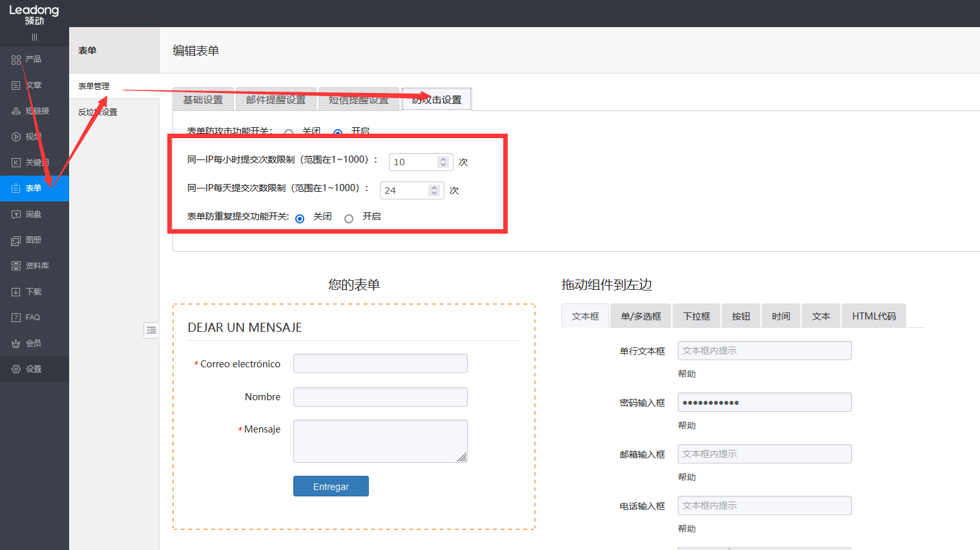This screenshot has width=980, height=550.
Task: Click the Correo electrónico input field
Action: [380, 363]
